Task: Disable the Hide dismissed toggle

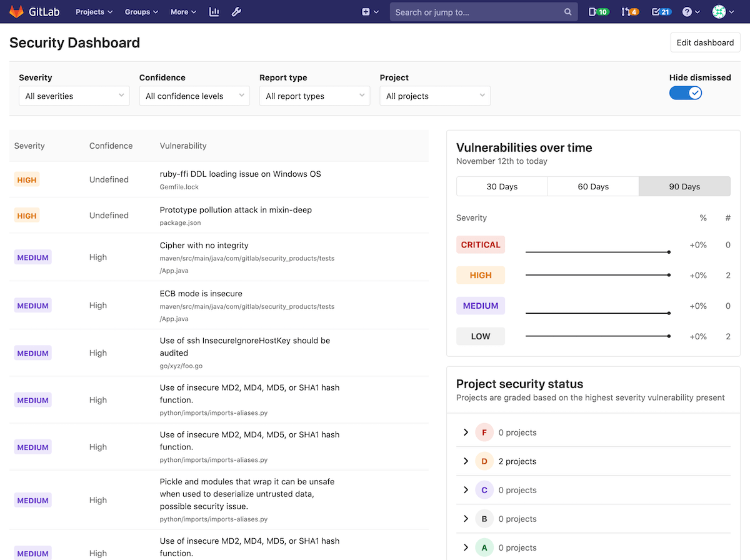Action: point(686,92)
